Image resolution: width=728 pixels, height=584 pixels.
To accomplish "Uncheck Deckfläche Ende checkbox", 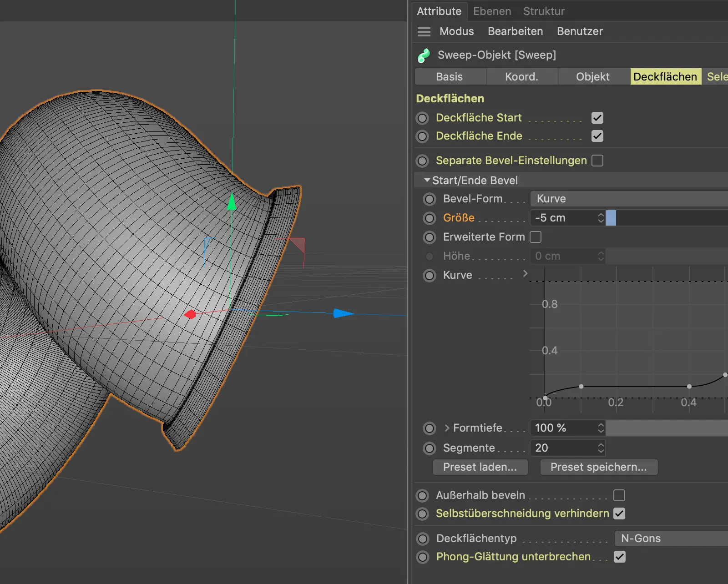I will [597, 136].
